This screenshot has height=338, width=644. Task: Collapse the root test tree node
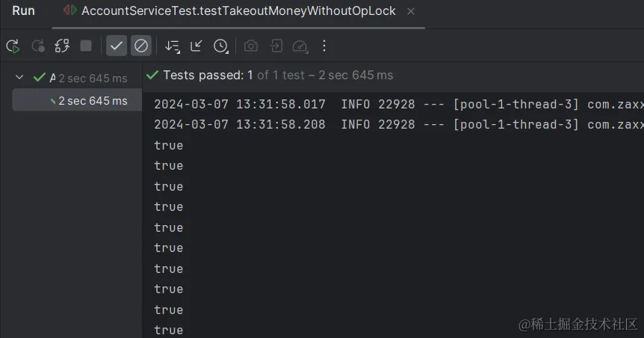click(19, 77)
